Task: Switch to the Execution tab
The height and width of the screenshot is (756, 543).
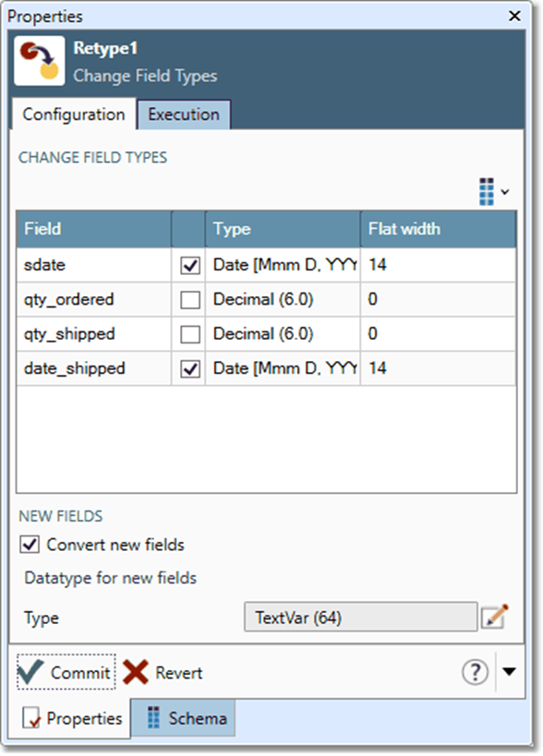Action: 183,114
